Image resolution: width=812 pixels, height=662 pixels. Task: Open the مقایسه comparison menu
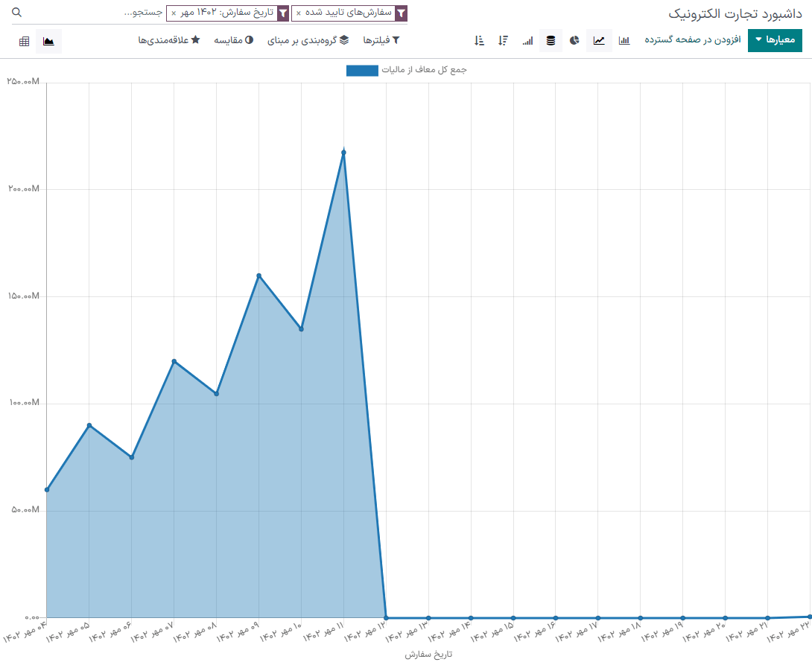(233, 40)
